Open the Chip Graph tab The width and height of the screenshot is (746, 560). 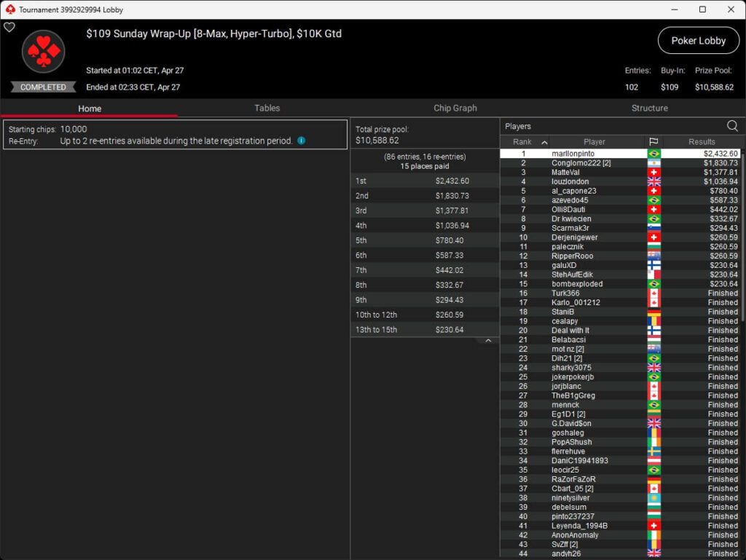coord(455,108)
